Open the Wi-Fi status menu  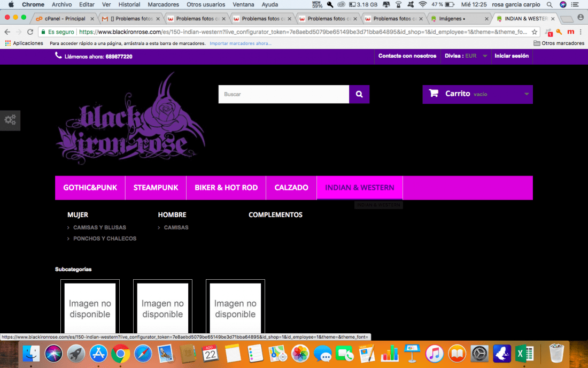(423, 4)
